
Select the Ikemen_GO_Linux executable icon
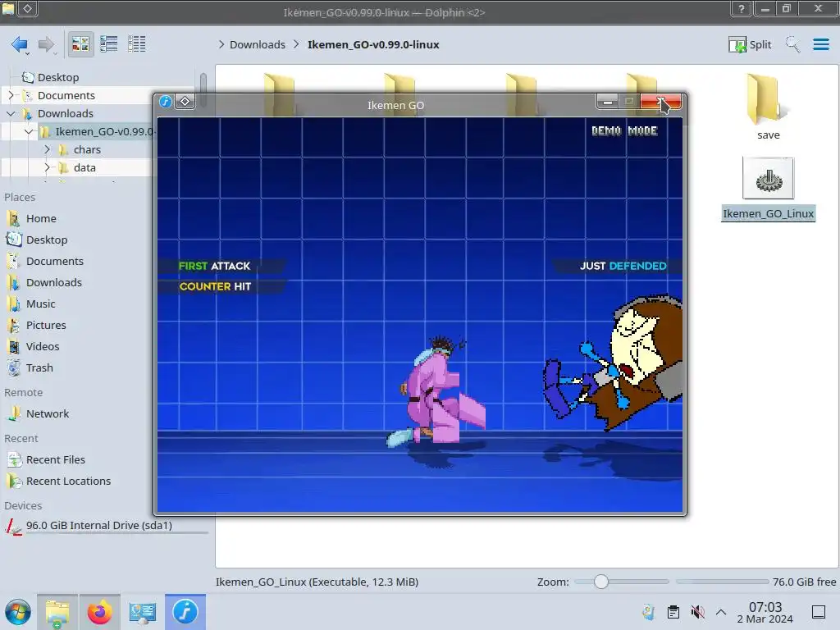point(768,178)
